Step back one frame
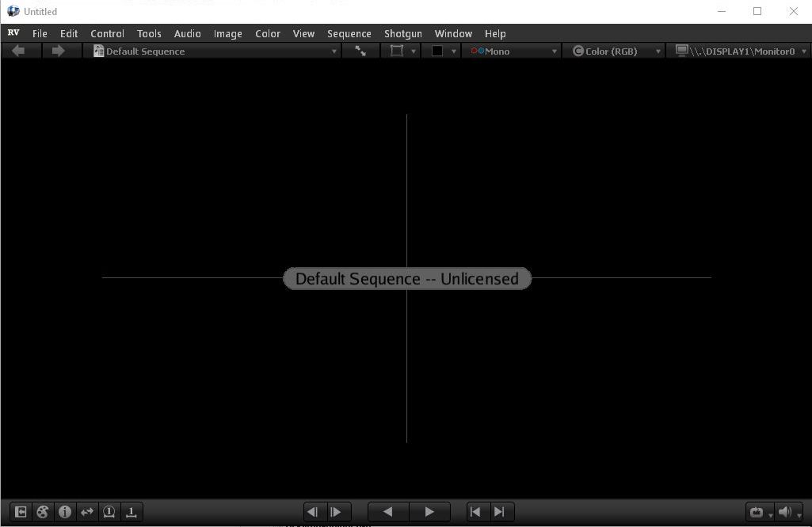Screen dimensions: 812x527 tap(313, 512)
